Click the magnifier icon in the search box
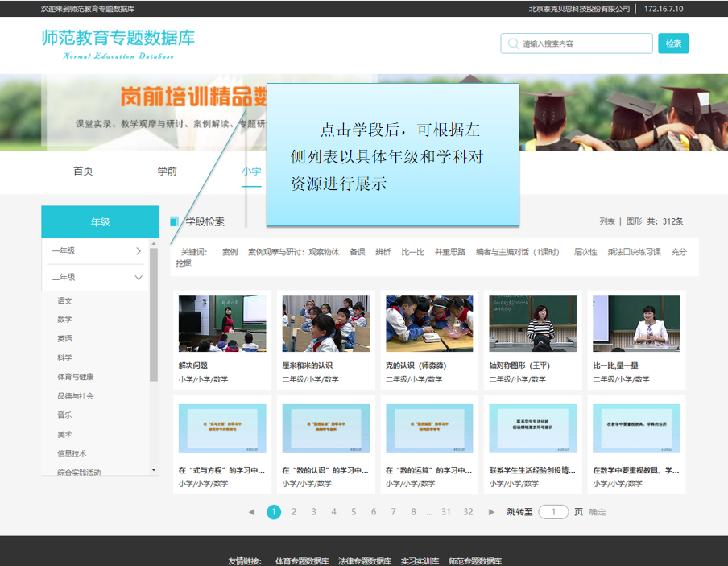The width and height of the screenshot is (728, 566). click(512, 43)
